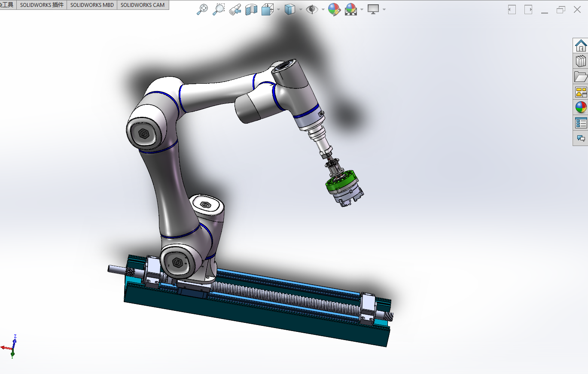This screenshot has height=374, width=588.
Task: Click the View Settings monitor icon
Action: click(x=373, y=9)
